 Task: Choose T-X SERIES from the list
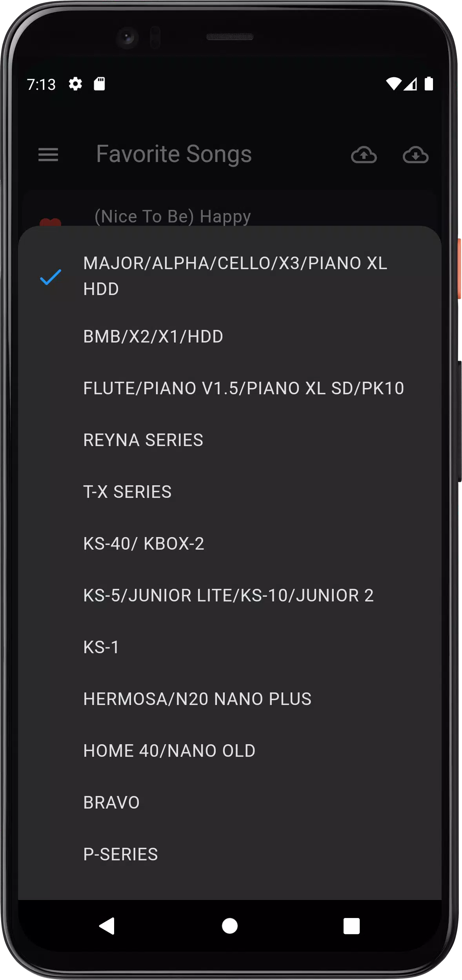click(x=230, y=492)
